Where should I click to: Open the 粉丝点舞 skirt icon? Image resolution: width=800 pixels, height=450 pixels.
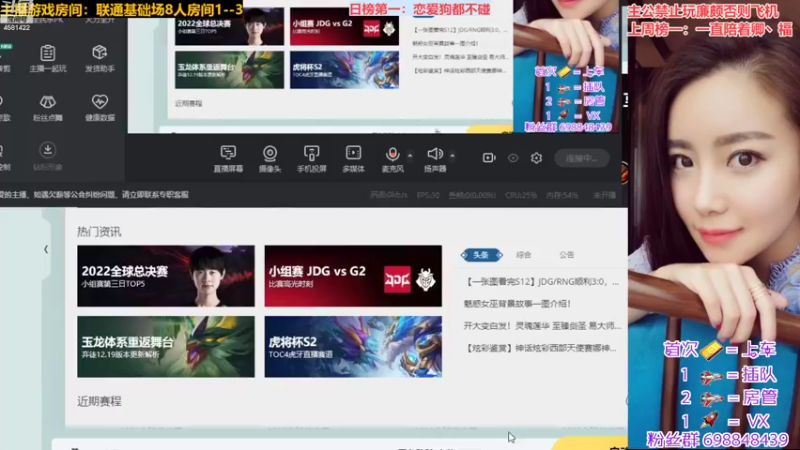coord(47,108)
